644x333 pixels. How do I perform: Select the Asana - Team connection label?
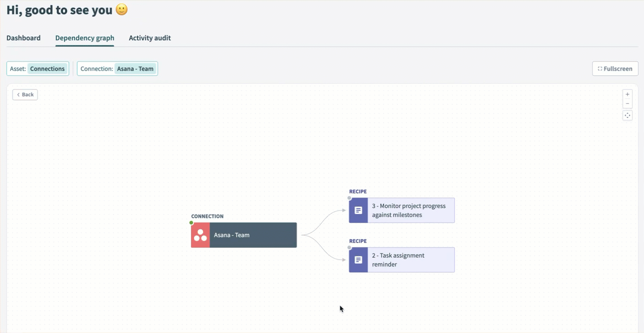tap(231, 235)
